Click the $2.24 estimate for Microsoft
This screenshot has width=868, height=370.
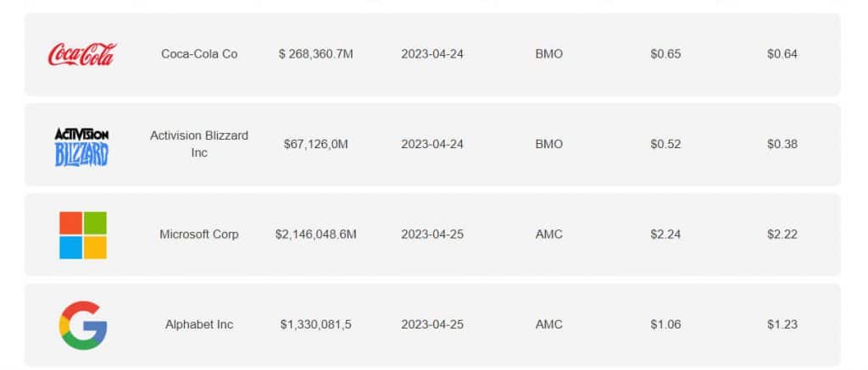coord(666,235)
